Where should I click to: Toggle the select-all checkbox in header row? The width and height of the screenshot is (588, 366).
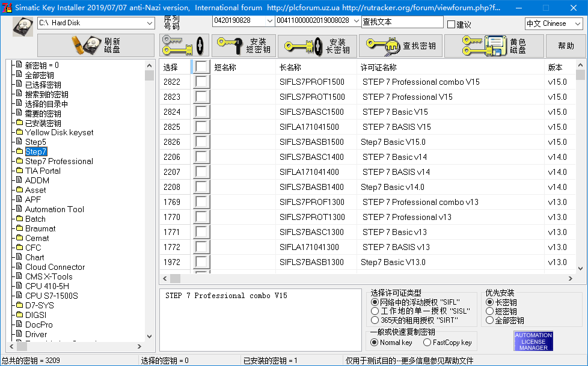tap(201, 67)
